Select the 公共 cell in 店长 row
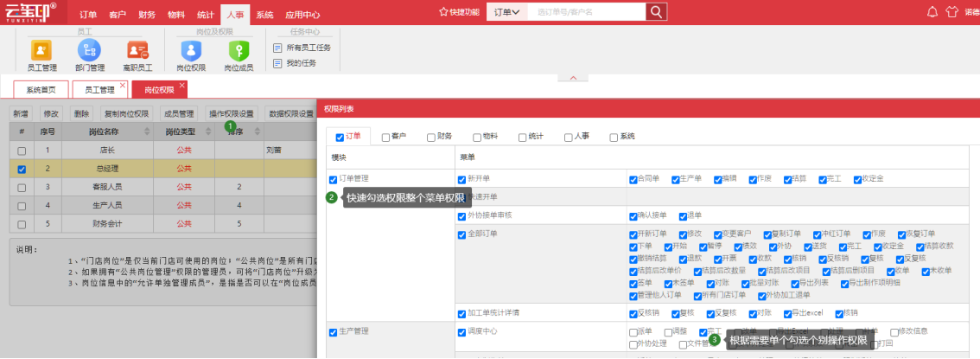This screenshot has width=980, height=359. 184,151
